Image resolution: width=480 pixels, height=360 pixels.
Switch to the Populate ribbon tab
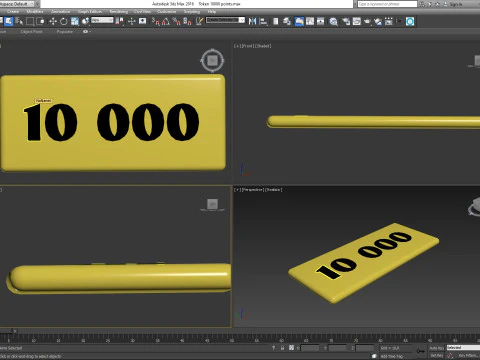[65, 32]
